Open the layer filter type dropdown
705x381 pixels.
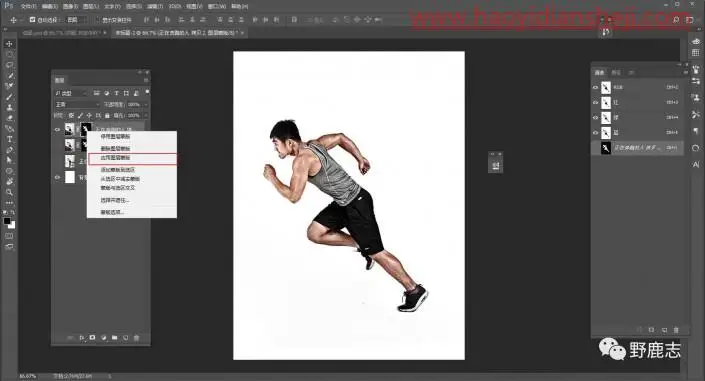click(x=71, y=93)
